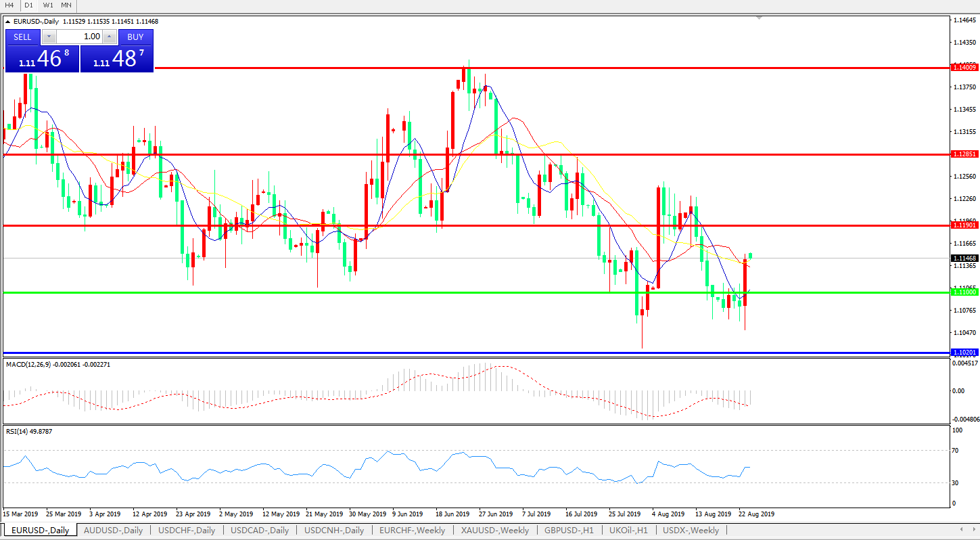Switch to W1 weekly timeframe

point(48,5)
